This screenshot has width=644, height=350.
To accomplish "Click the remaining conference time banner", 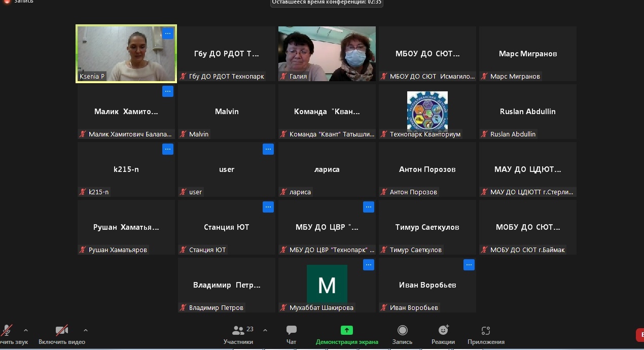I will [327, 3].
